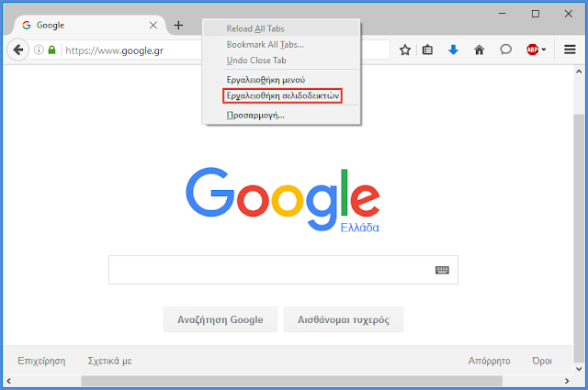Choose Undo Close Tab
588x390 pixels.
point(282,61)
